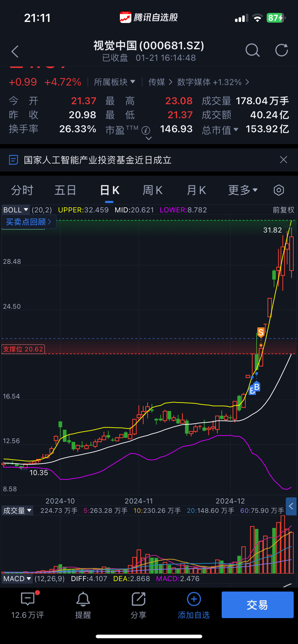This screenshot has width=298, height=644.
Task: Tap the 2024-11 date axis label
Action: coord(139,501)
